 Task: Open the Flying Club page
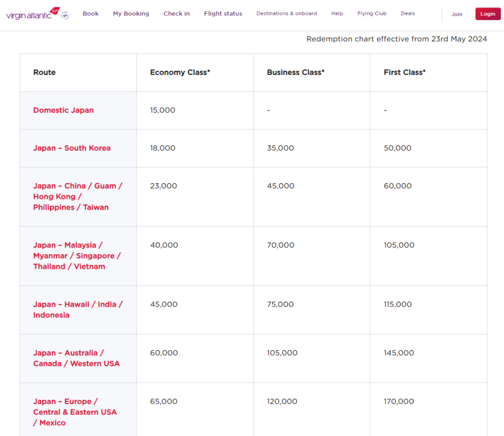pos(372,14)
